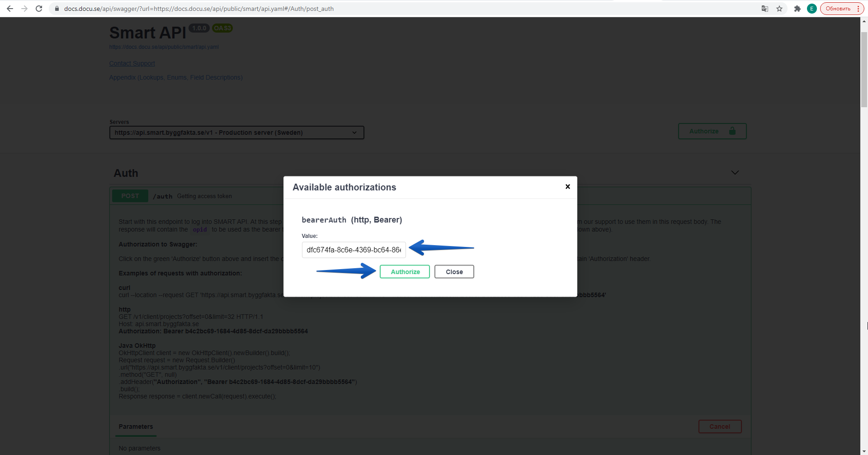Click the profile avatar labeled E
Screen dimensions: 868x455
[811, 9]
